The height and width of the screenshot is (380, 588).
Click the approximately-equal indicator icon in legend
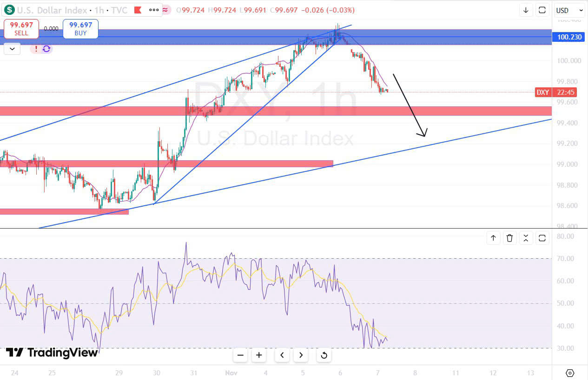click(166, 10)
